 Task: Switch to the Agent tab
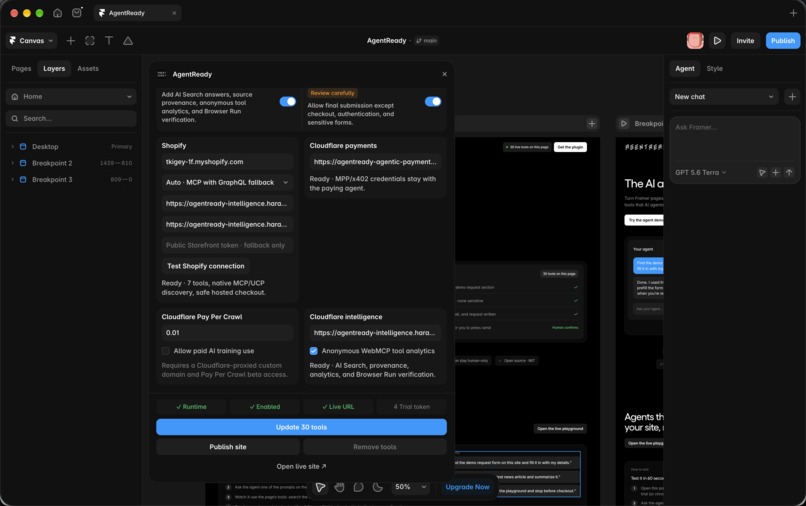pyautogui.click(x=684, y=68)
